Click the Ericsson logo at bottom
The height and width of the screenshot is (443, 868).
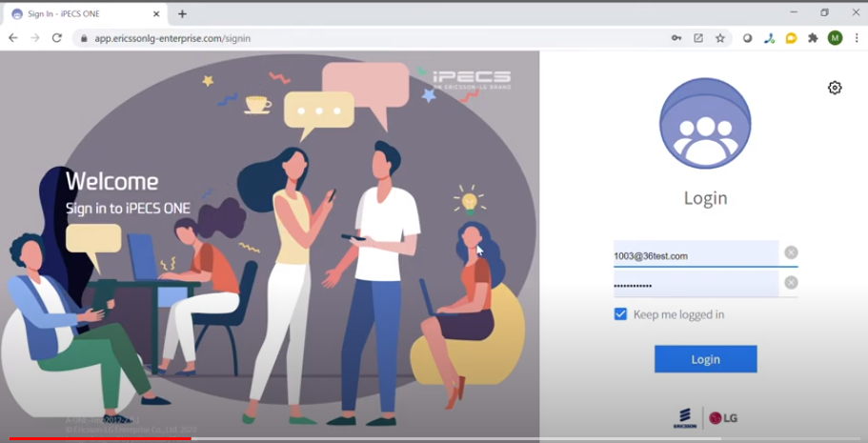[685, 418]
